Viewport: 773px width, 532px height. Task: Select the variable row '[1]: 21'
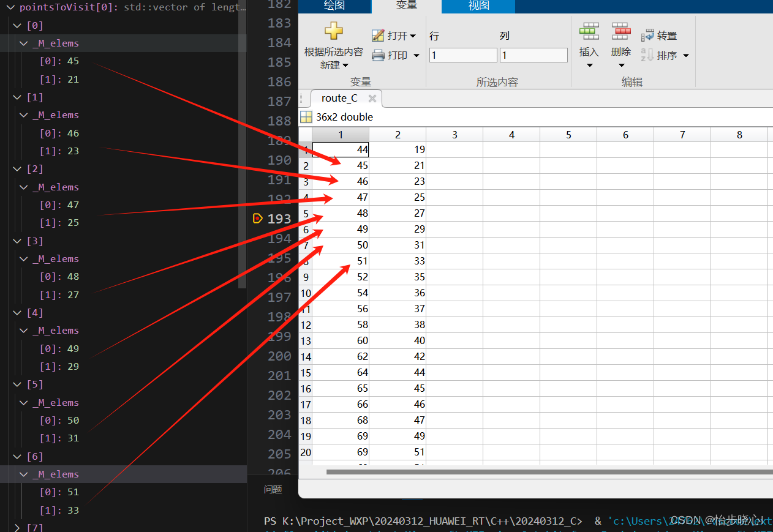(x=123, y=80)
